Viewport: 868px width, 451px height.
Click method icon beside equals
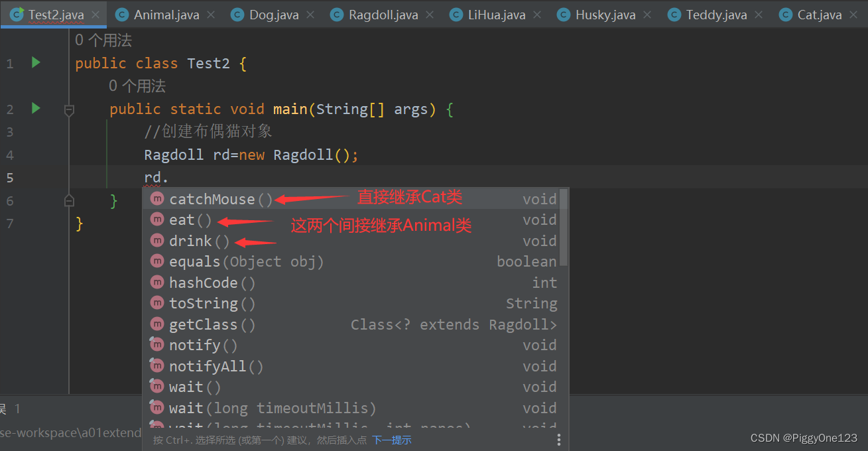click(x=156, y=261)
